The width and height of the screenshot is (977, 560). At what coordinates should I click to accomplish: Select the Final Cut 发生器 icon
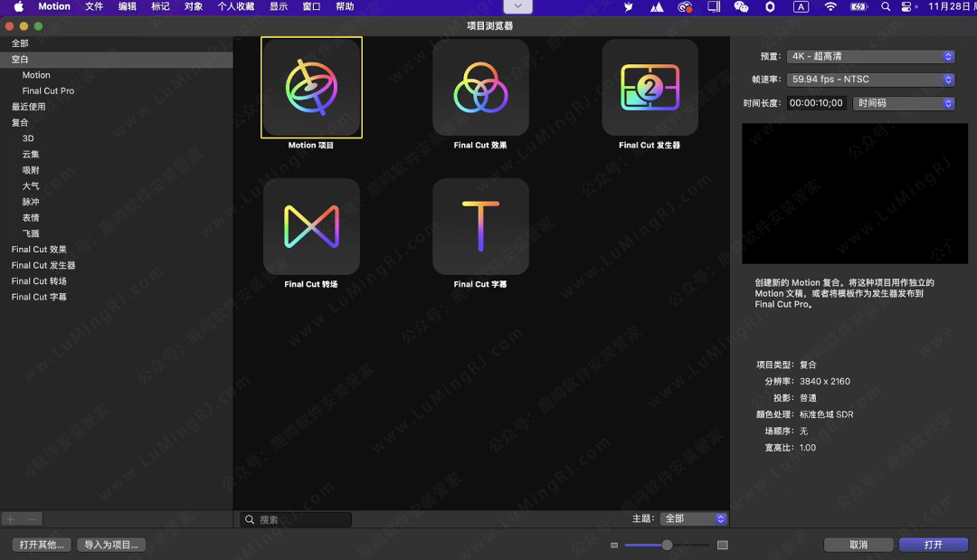coord(650,88)
